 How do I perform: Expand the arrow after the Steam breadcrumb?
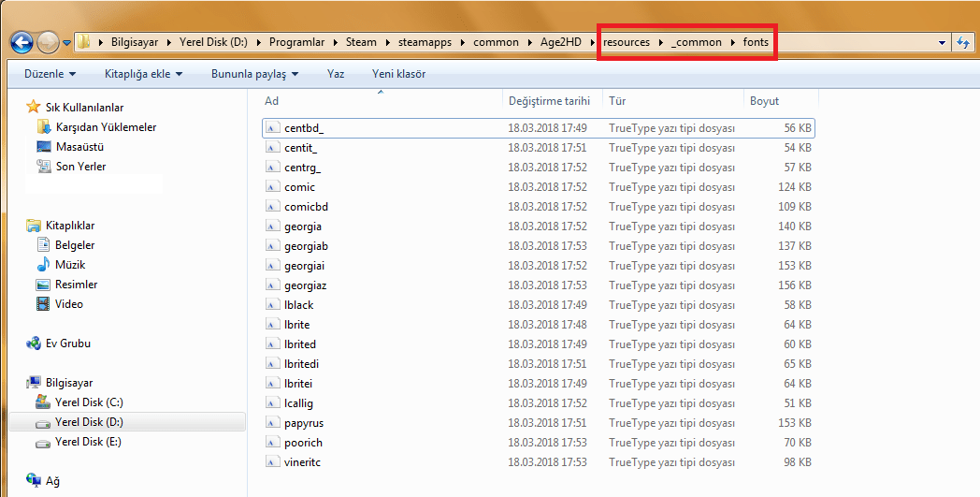(387, 42)
